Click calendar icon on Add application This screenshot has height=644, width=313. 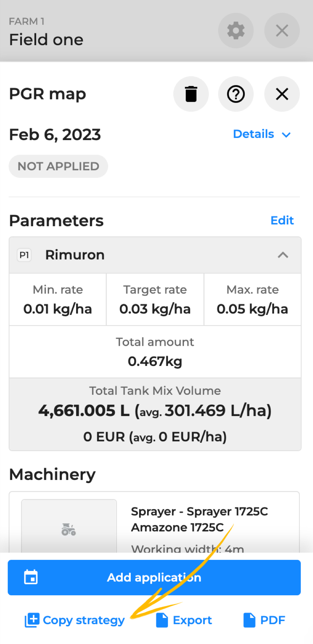31,577
